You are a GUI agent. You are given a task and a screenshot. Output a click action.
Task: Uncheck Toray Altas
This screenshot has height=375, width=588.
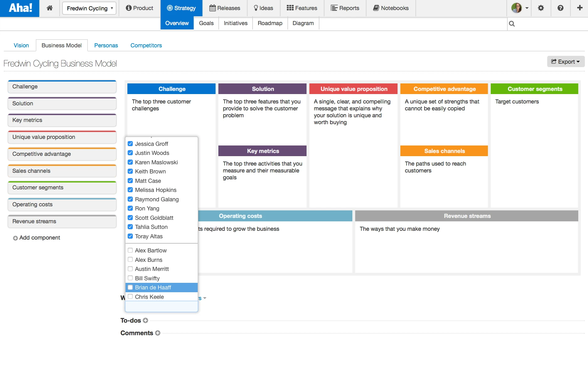tap(130, 236)
